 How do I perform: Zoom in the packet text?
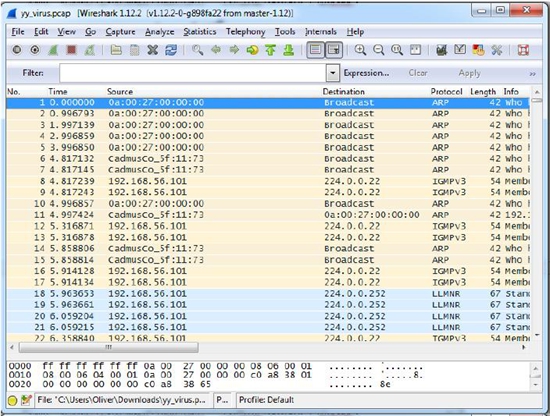point(360,50)
